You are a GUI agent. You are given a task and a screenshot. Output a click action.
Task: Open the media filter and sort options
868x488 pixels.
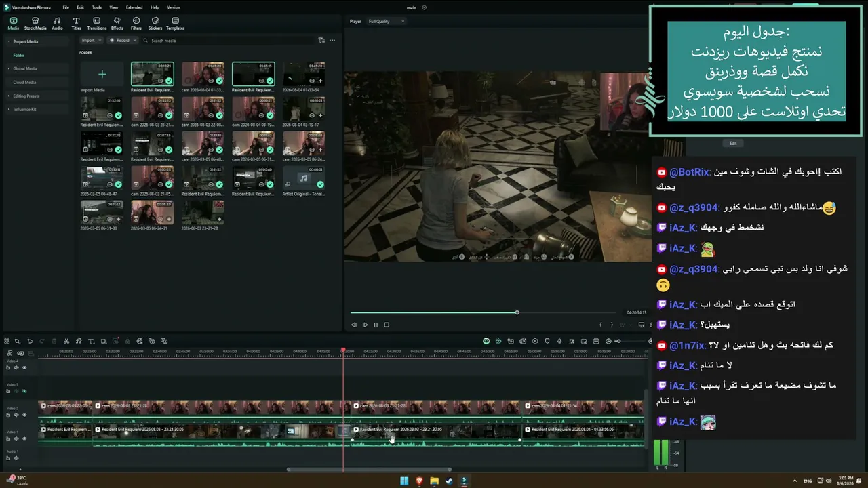tap(321, 41)
